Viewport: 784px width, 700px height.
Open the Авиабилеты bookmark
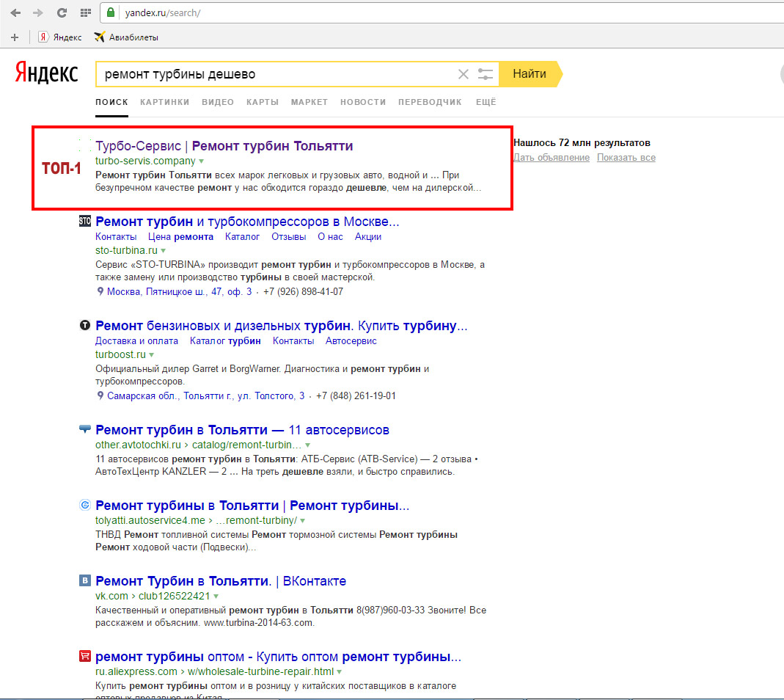(x=126, y=37)
